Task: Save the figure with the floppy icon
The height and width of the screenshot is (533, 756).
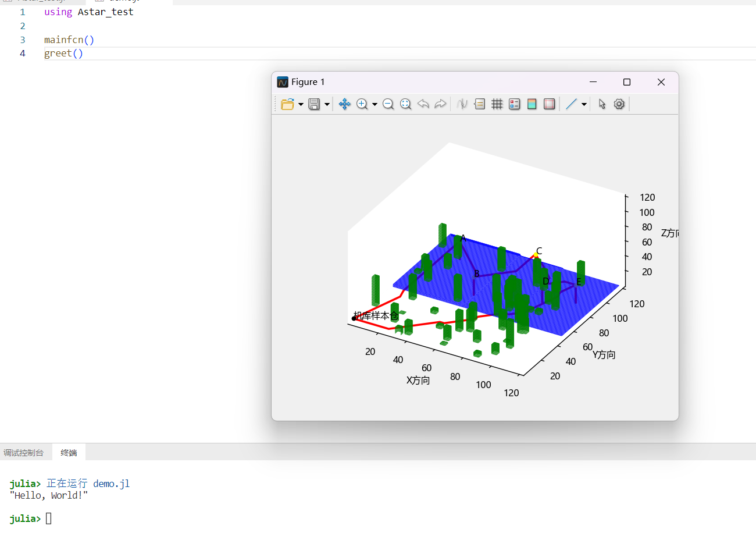Action: (x=314, y=104)
